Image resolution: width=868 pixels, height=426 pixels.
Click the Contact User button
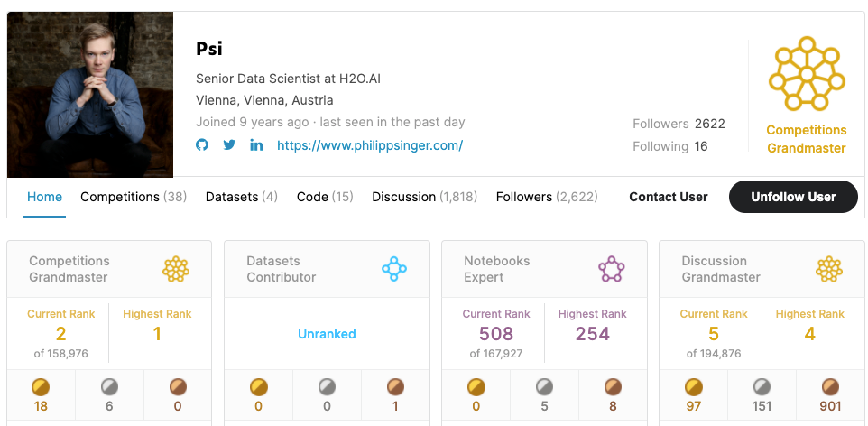(668, 197)
